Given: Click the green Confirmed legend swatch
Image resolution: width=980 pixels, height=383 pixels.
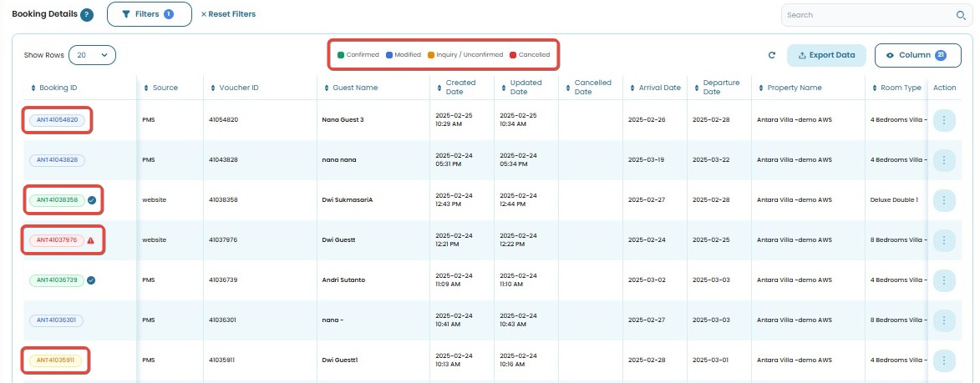Looking at the screenshot, I should 341,55.
